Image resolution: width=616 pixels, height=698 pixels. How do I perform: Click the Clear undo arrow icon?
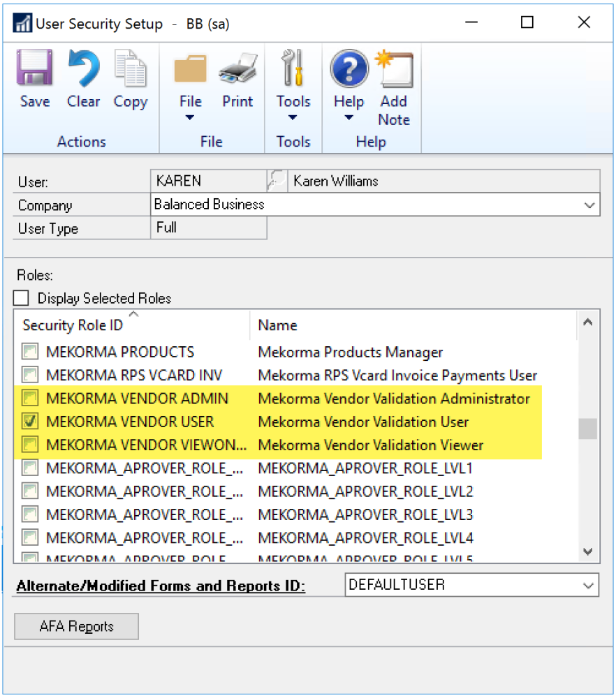point(83,68)
